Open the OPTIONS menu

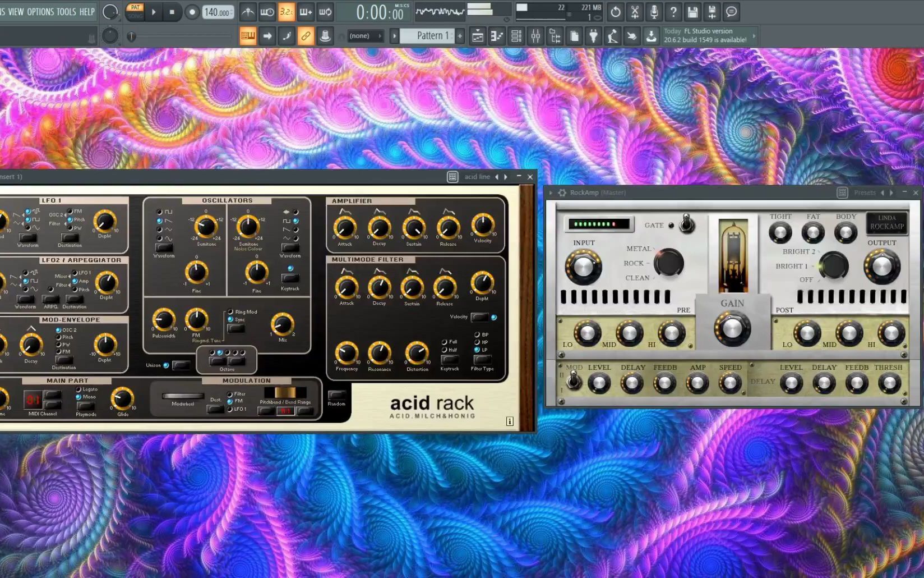40,11
